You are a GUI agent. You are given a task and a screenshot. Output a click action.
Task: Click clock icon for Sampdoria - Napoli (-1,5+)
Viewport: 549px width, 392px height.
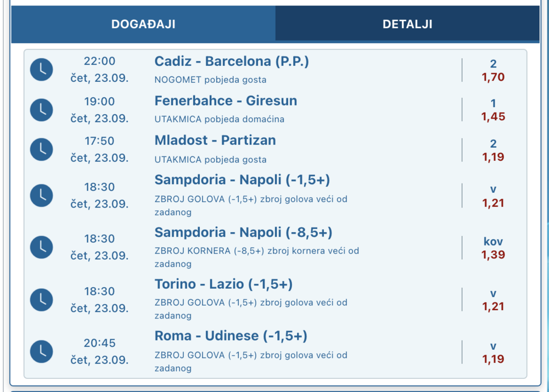click(42, 195)
